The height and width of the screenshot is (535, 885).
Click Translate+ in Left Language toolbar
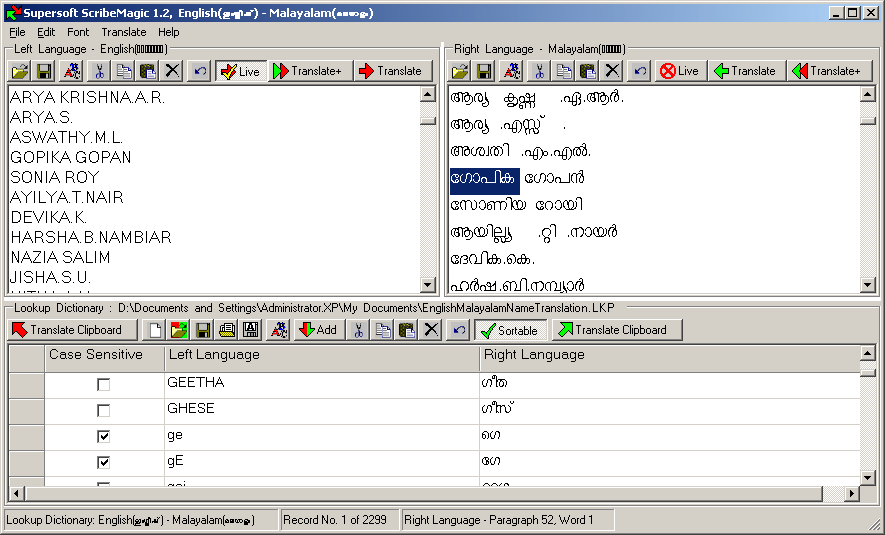[x=310, y=71]
